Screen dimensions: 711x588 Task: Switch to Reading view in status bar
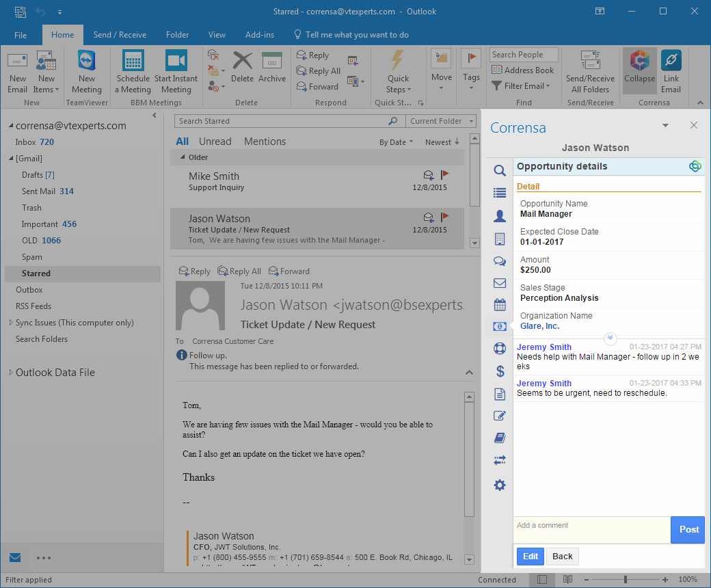[567, 579]
